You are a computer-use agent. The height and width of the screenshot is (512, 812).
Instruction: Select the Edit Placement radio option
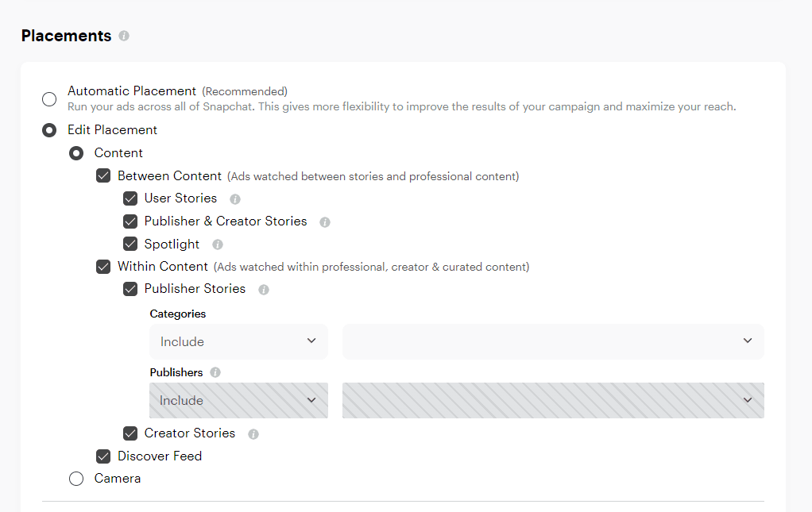pos(49,130)
